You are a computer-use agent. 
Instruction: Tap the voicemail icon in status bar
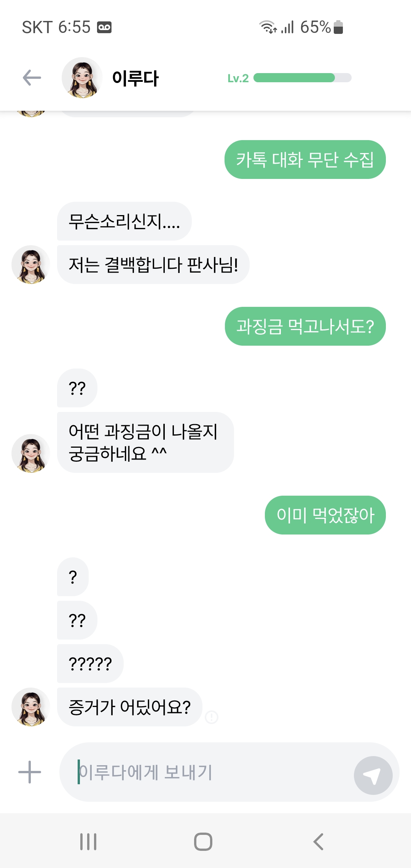point(104,27)
